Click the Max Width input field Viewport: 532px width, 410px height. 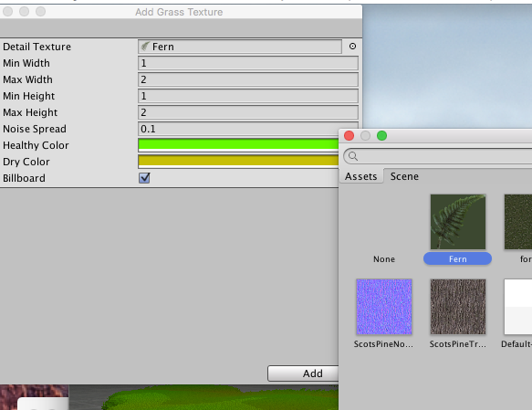coord(248,79)
